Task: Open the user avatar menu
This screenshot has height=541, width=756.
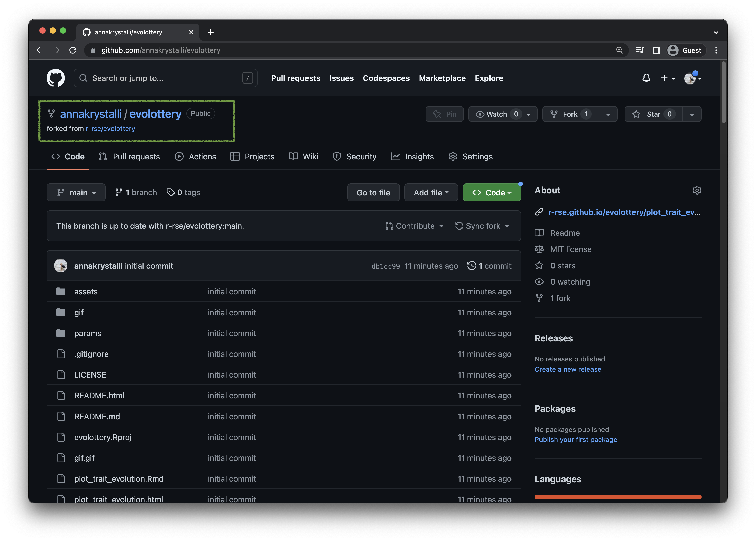Action: 692,78
